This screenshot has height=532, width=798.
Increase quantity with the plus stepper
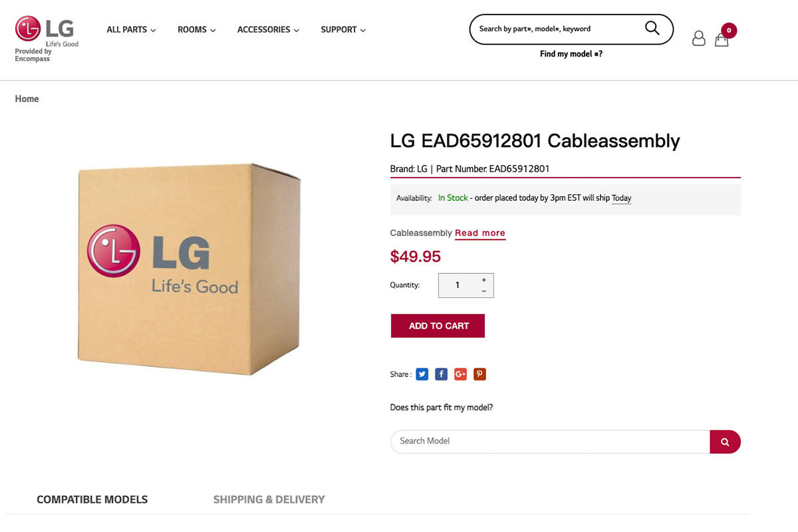tap(483, 280)
